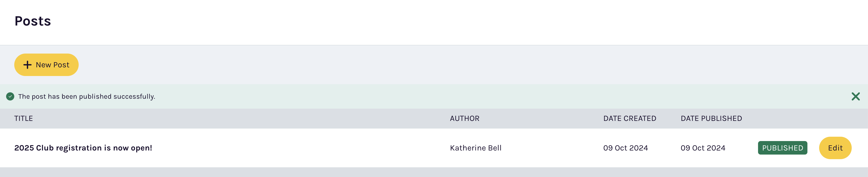Click the success notification banner text
The width and height of the screenshot is (868, 177).
coord(87,96)
